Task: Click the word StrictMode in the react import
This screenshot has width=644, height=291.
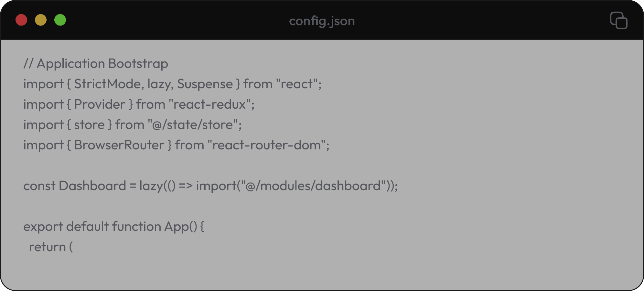Action: pos(107,84)
